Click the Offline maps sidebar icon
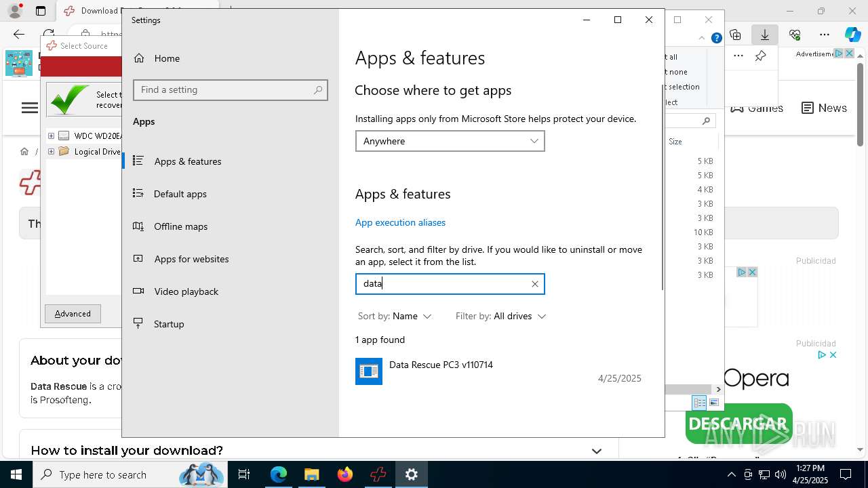This screenshot has width=868, height=488. 138,226
